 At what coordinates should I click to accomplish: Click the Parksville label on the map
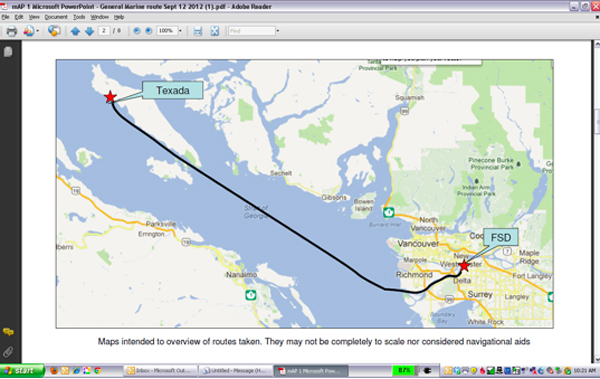(x=161, y=224)
